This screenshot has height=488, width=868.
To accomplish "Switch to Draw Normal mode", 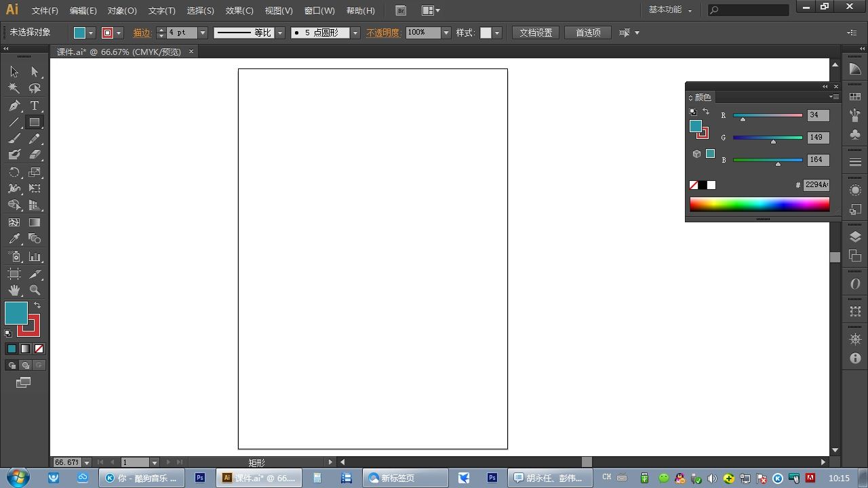I will (12, 365).
